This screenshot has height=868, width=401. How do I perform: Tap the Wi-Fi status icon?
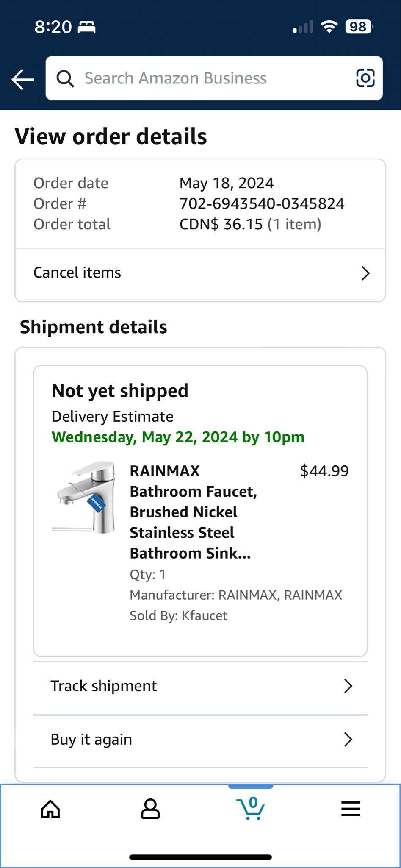point(329,26)
